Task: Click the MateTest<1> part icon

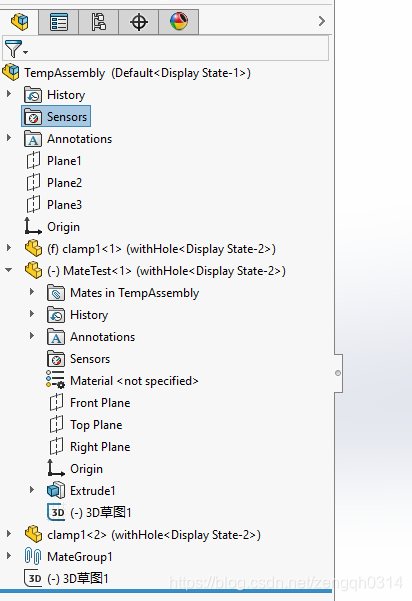Action: point(33,270)
